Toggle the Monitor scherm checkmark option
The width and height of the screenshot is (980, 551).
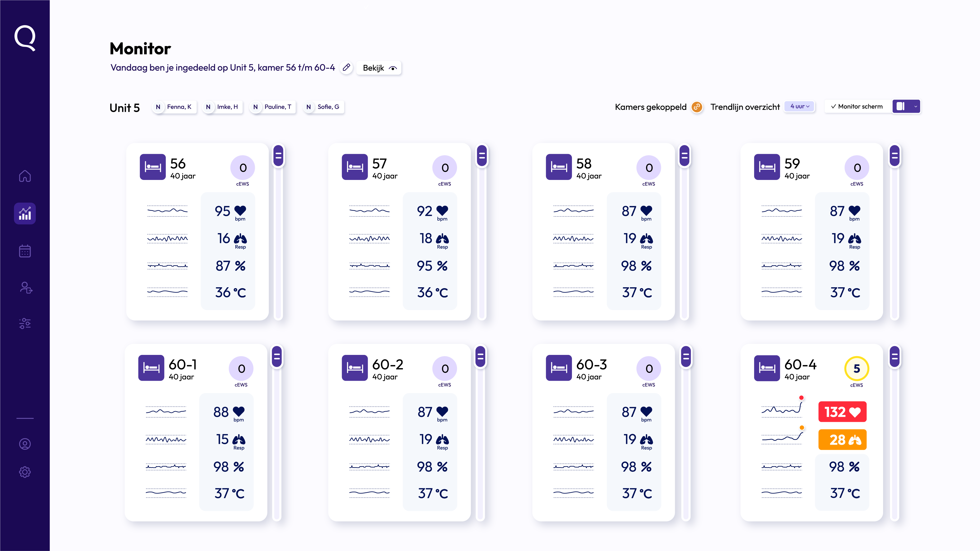857,107
